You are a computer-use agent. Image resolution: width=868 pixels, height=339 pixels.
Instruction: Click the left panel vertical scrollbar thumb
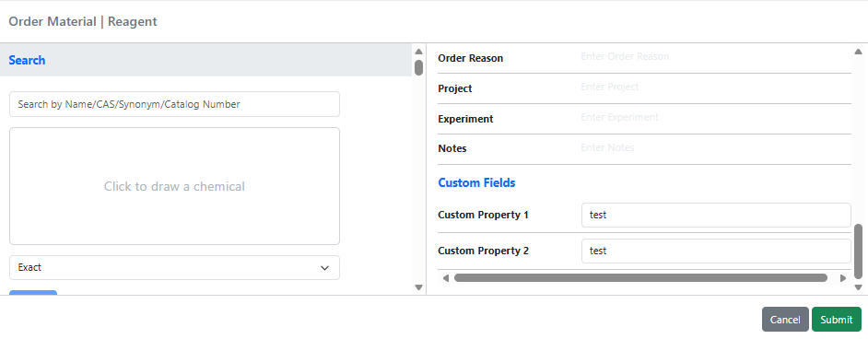418,67
